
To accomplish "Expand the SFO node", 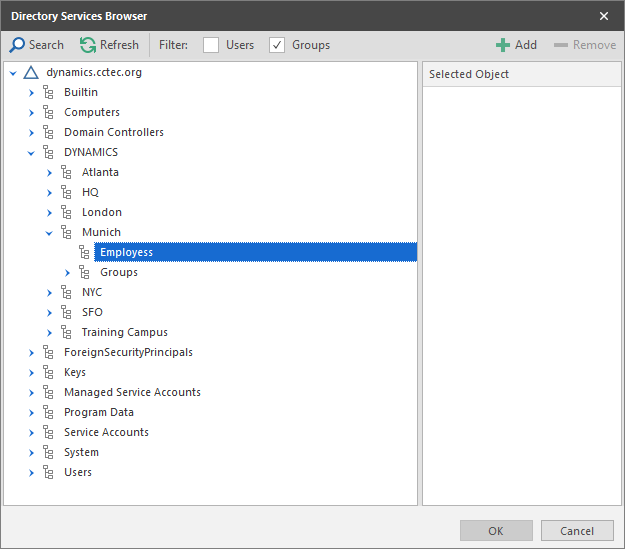I will [x=49, y=313].
